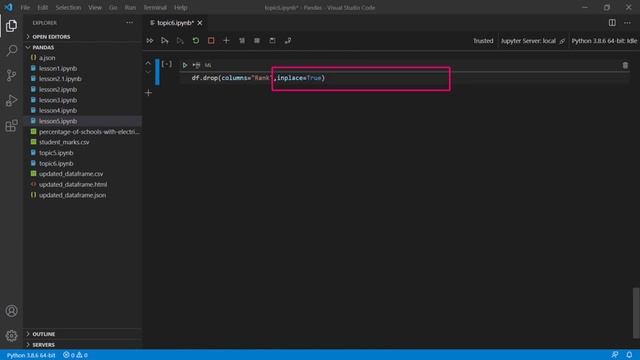Open the Manage gear icon
The height and width of the screenshot is (360, 640).
(x=11, y=336)
